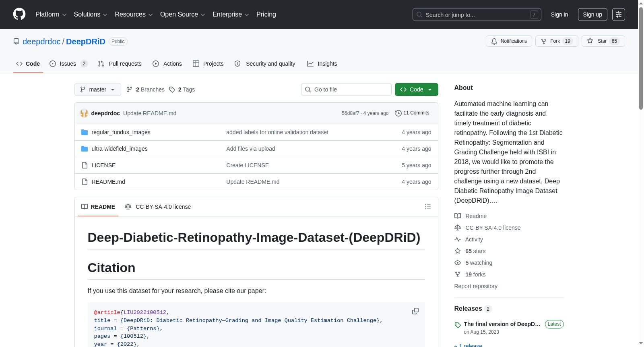The height and width of the screenshot is (347, 644).
Task: Star the DeepDRiD repository
Action: [x=603, y=41]
